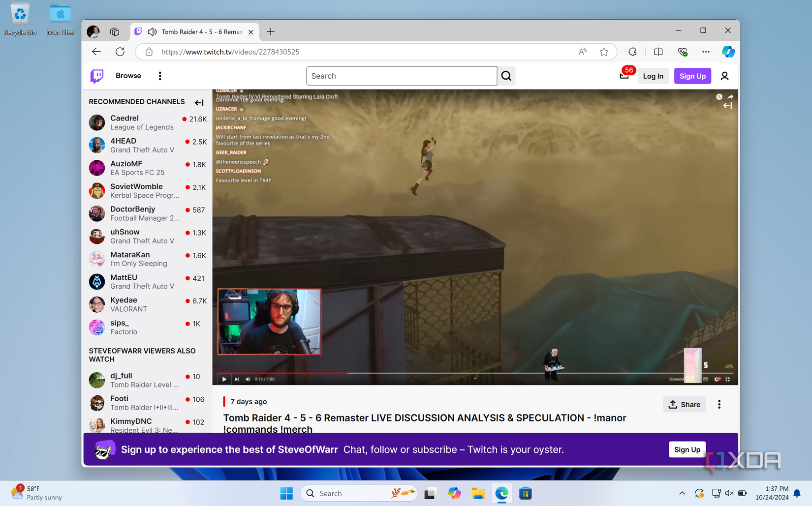Click the Edge profile avatar
This screenshot has height=506, width=812.
(x=93, y=32)
